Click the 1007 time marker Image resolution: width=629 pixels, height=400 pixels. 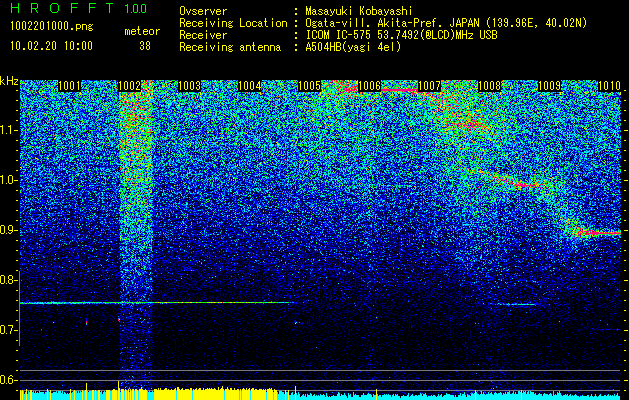(429, 86)
